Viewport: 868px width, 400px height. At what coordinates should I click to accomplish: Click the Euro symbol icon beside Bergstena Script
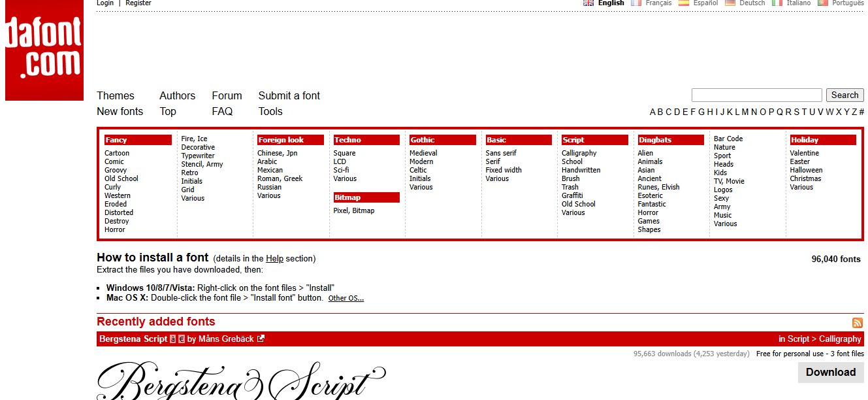(x=182, y=339)
